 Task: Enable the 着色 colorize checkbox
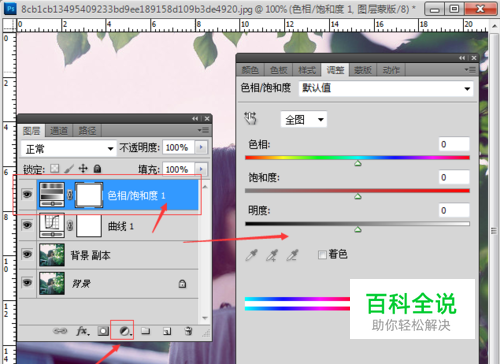coord(322,255)
